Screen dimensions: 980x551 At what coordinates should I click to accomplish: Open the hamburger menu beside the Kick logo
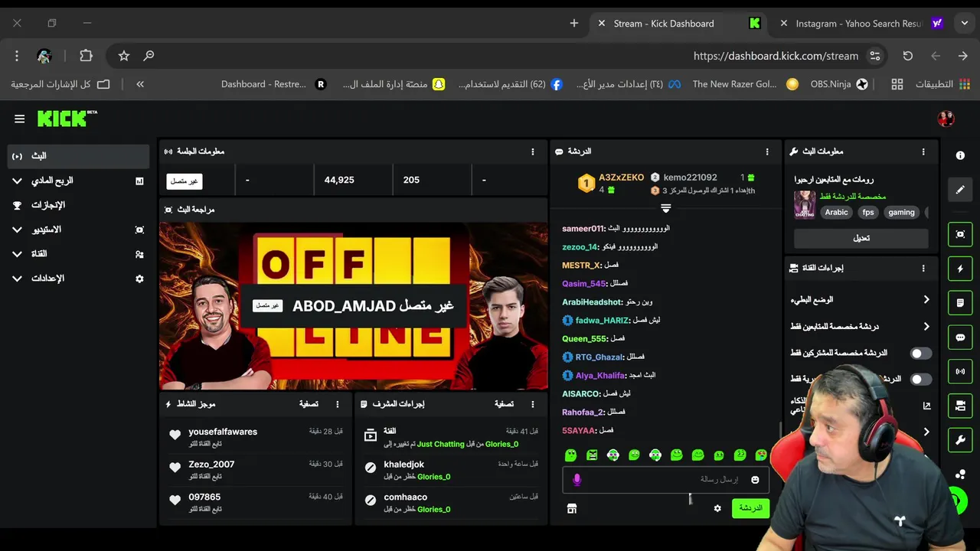tap(19, 119)
